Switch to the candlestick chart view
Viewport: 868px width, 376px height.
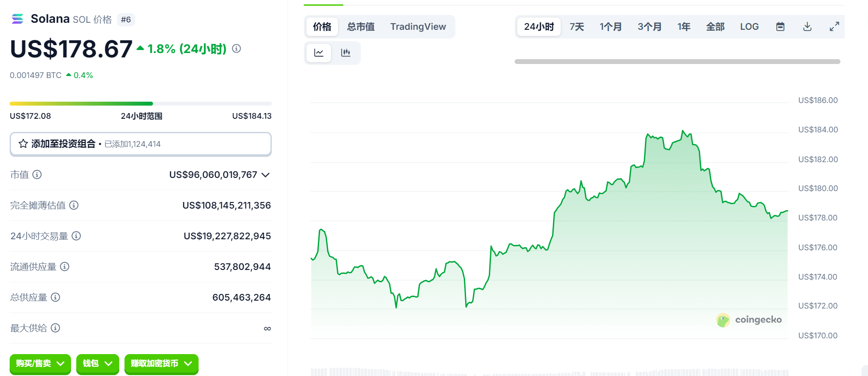(x=345, y=53)
